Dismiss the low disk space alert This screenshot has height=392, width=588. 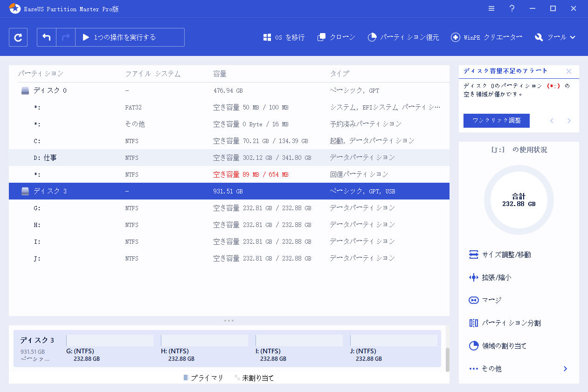tap(569, 71)
